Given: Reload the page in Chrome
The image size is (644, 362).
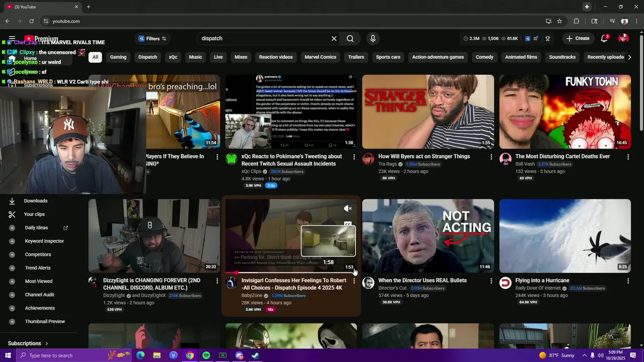Looking at the screenshot, I should (x=31, y=21).
